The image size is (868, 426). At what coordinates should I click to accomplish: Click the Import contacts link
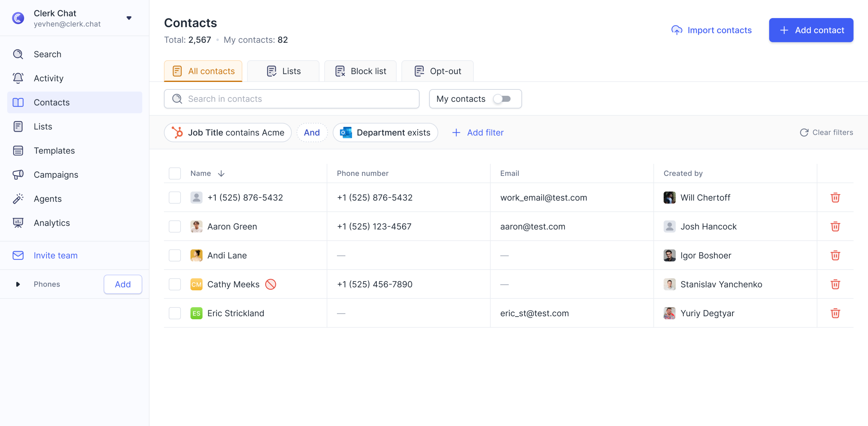(711, 30)
